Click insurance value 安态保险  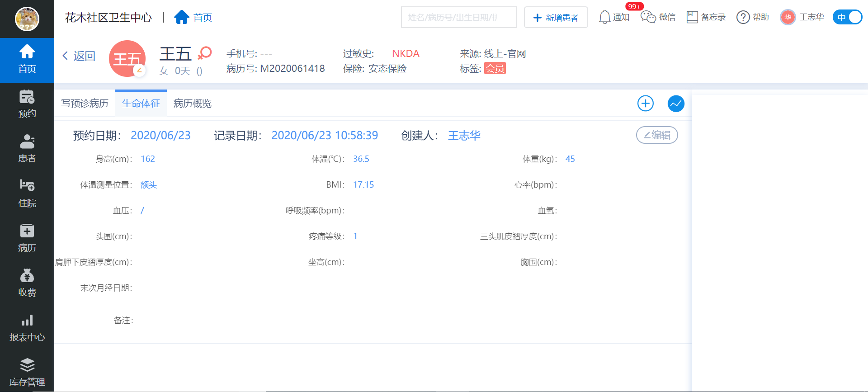[x=387, y=68]
